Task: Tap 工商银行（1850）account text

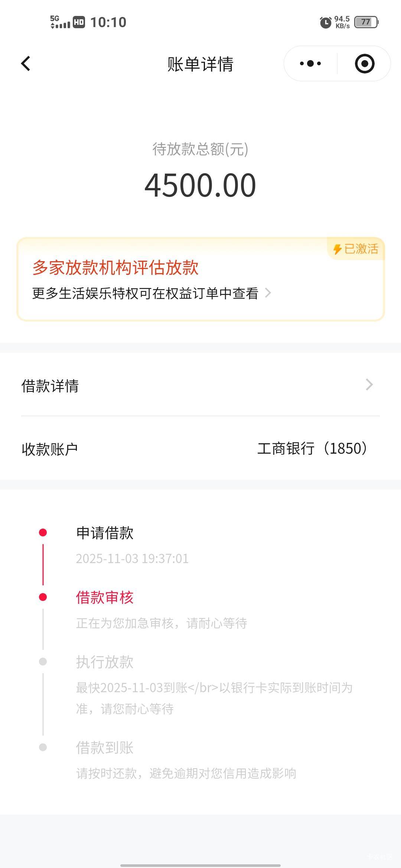Action: (x=312, y=448)
